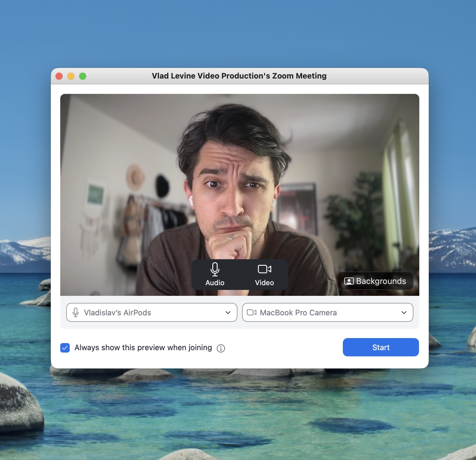Uncheck Always show this preview when joining
Image resolution: width=476 pixels, height=460 pixels.
point(65,348)
